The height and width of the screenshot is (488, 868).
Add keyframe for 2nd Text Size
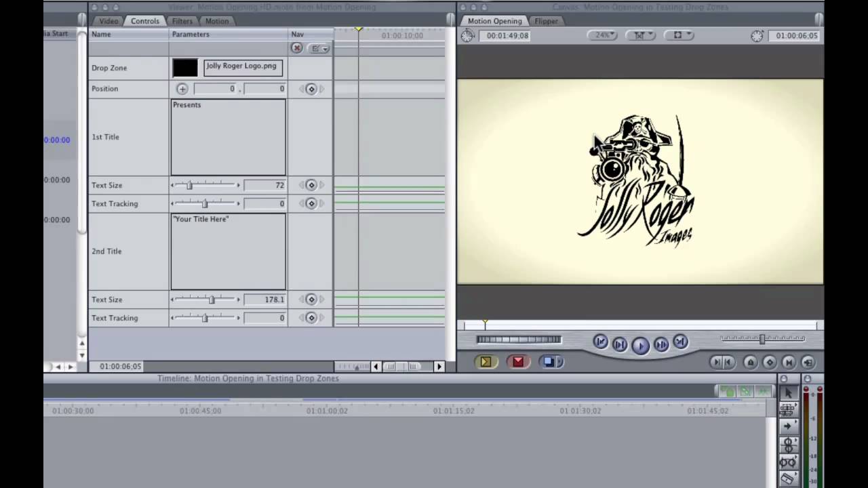(x=311, y=300)
